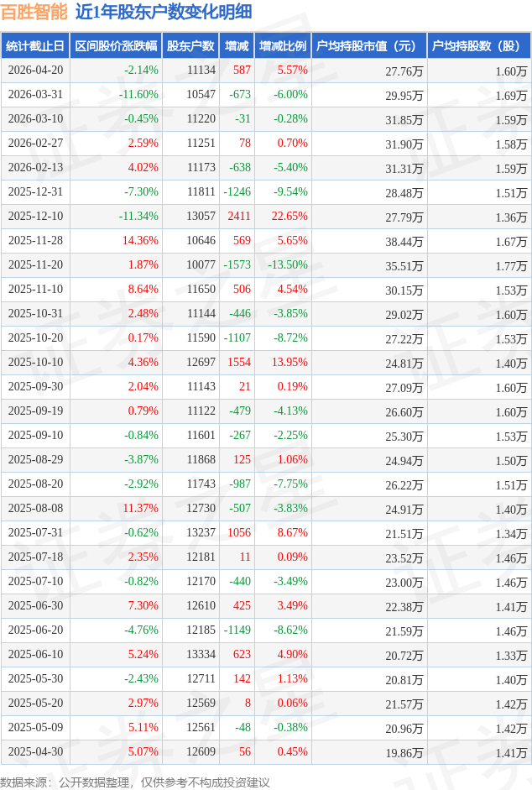Select the -11.60% price change cell
Viewport: 532px width, 790px height.
click(138, 95)
